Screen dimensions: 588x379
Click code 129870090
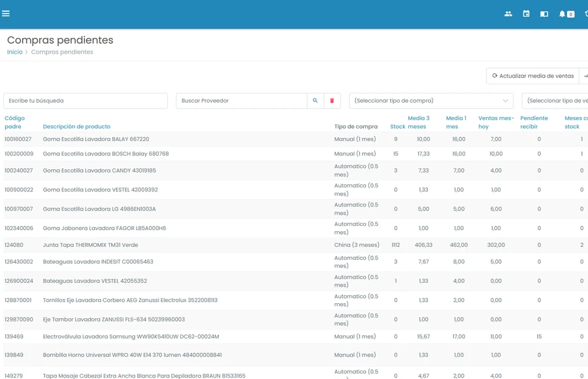[19, 320]
